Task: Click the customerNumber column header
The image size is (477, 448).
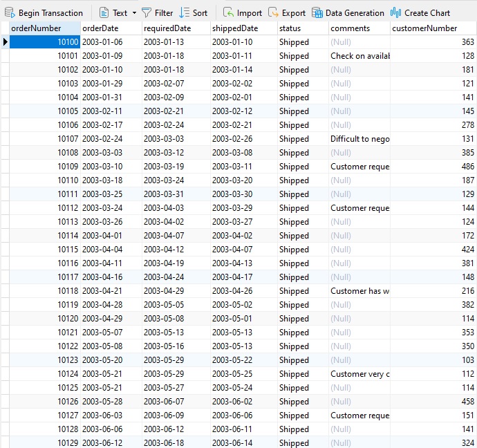Action: 433,28
